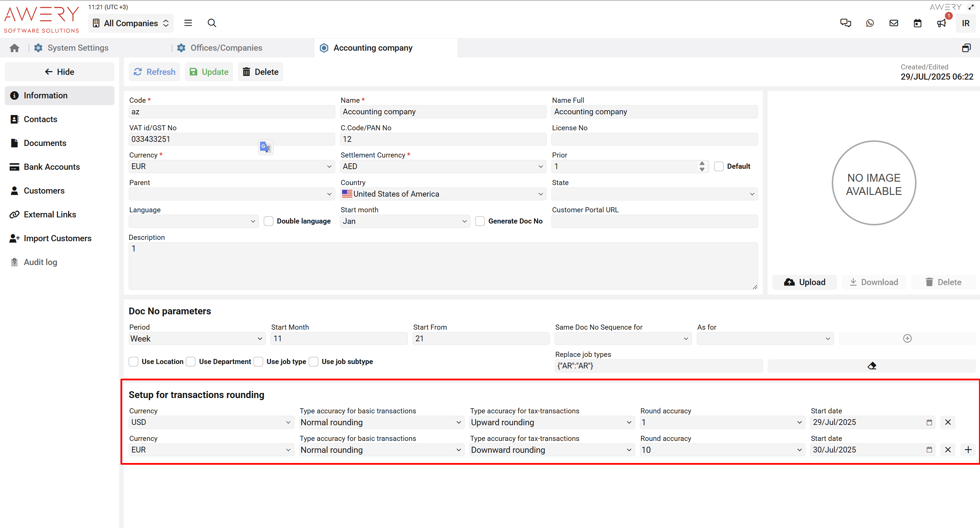Open External Links in sidebar

(x=59, y=214)
